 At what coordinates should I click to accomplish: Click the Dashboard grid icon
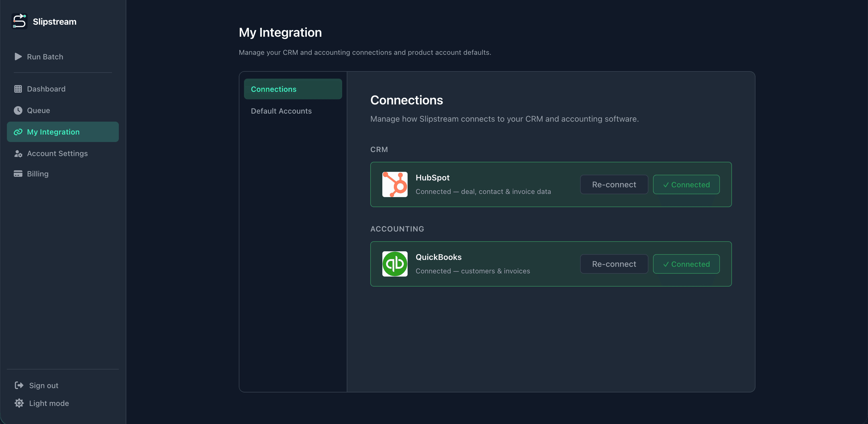(18, 89)
